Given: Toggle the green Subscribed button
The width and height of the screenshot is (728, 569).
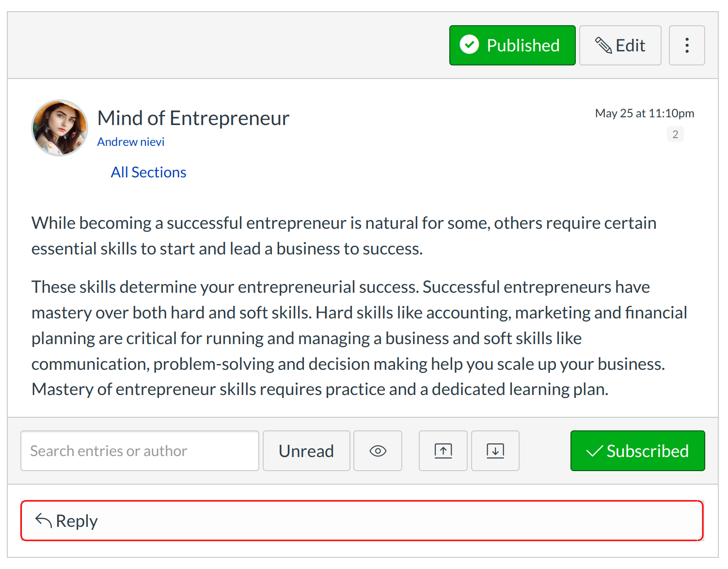Looking at the screenshot, I should pyautogui.click(x=637, y=451).
